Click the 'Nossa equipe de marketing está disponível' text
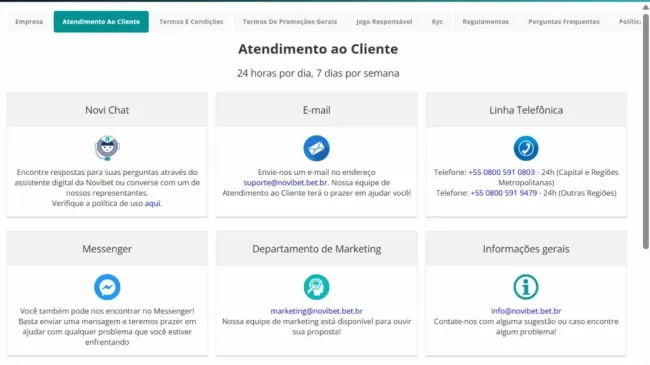The image size is (650, 365). click(316, 326)
